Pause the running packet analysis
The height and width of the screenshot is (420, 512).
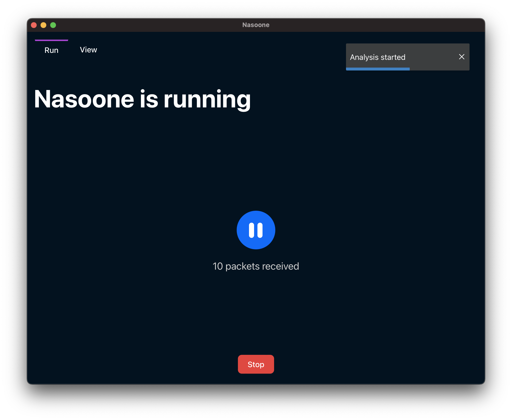point(256,230)
